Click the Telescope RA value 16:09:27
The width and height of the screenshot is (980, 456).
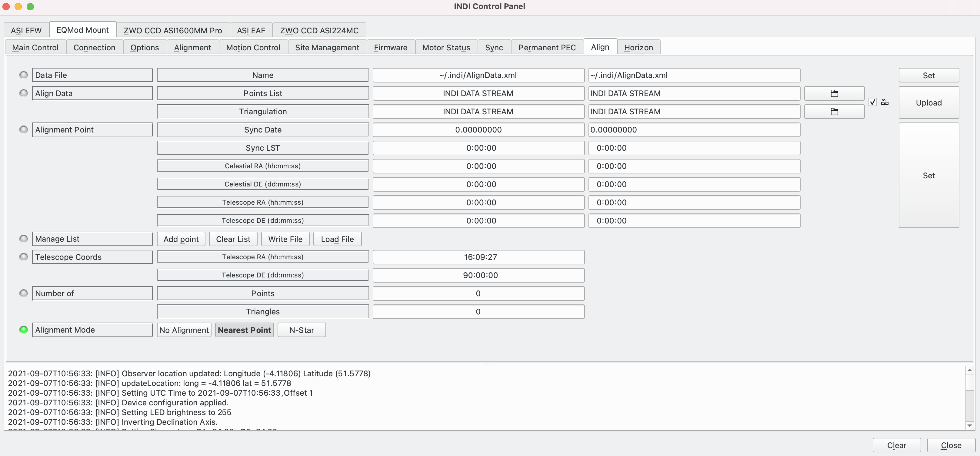[x=478, y=257]
